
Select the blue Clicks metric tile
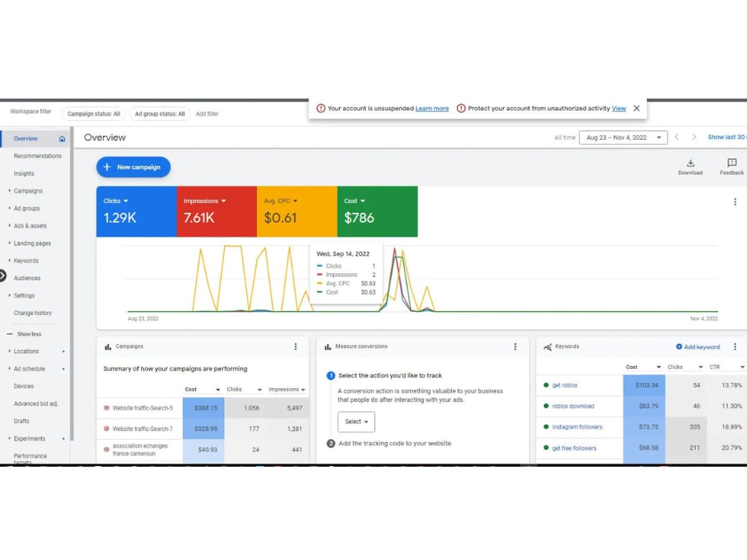[x=137, y=211]
